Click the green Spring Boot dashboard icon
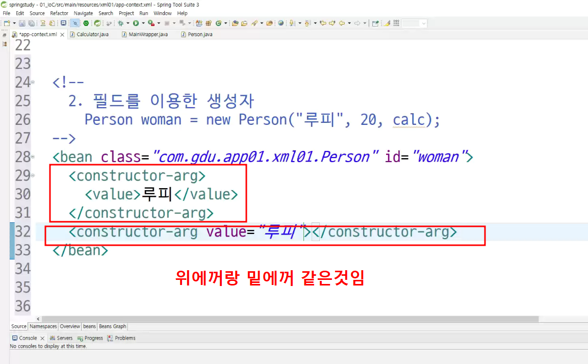588x364 pixels. tap(86, 23)
